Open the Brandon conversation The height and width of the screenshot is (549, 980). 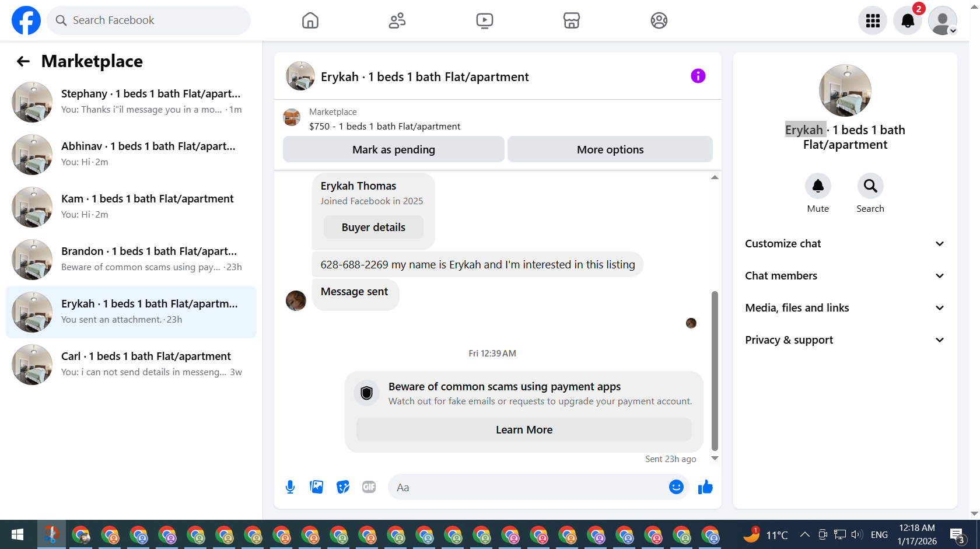[x=131, y=260]
